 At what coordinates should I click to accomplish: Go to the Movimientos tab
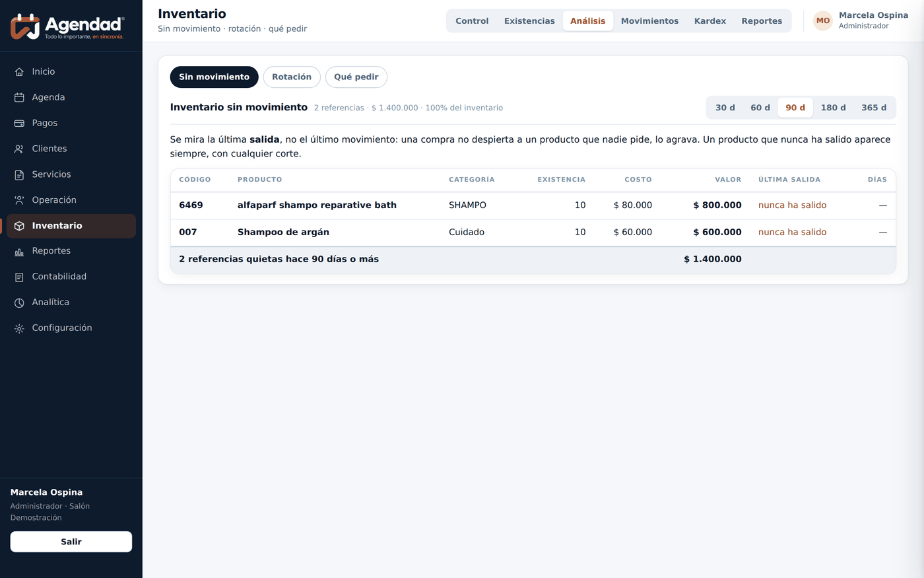pos(649,21)
